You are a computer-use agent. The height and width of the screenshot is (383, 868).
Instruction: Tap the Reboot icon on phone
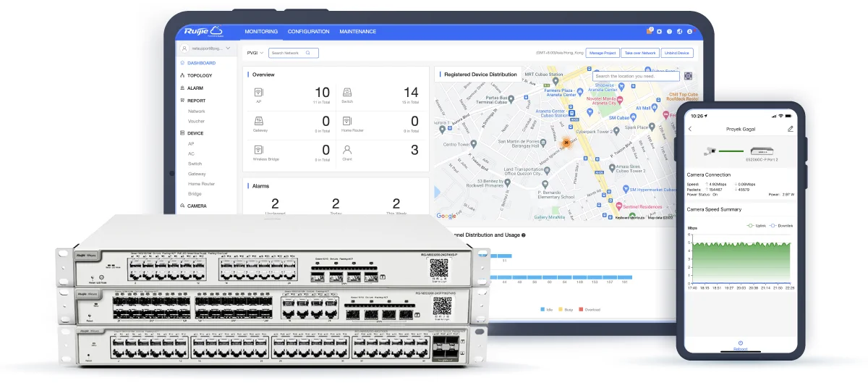click(741, 342)
